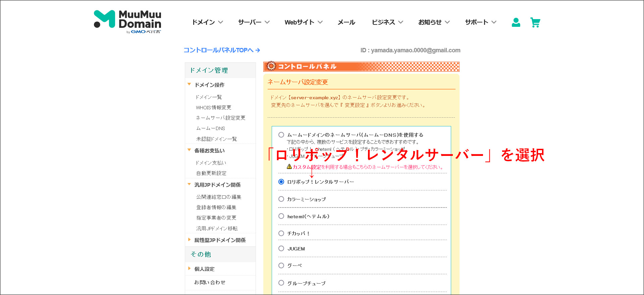Open 汎用JPドメイン移転 in sidebar

(x=217, y=228)
